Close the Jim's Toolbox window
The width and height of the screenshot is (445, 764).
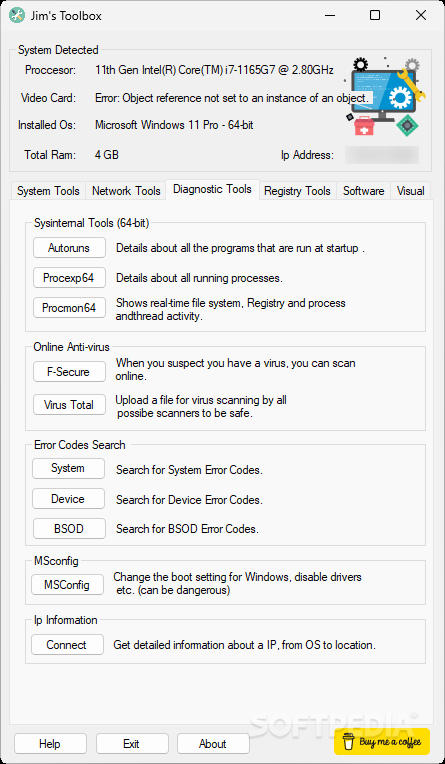(x=421, y=16)
